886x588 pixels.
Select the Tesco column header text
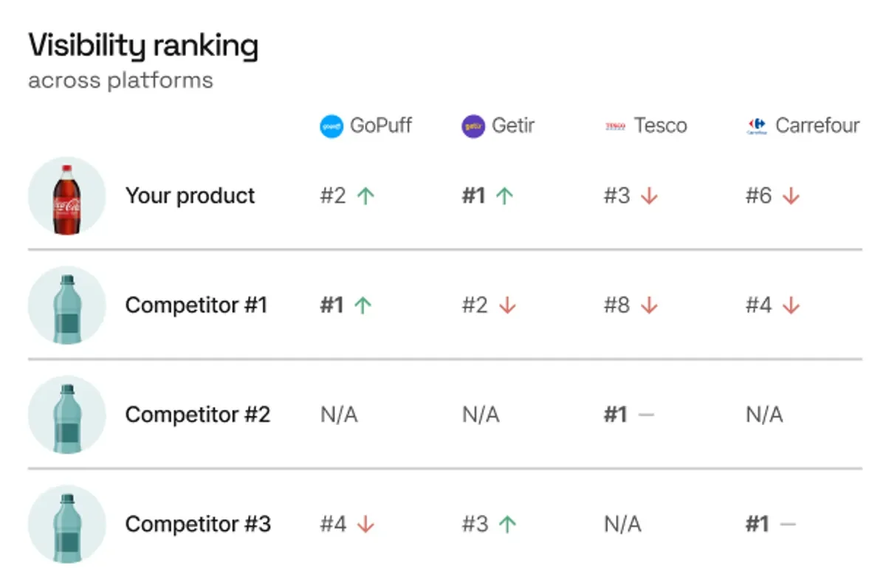[660, 126]
